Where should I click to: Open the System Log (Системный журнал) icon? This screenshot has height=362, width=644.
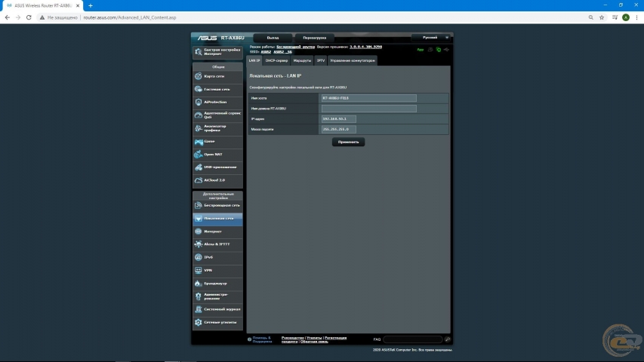tap(199, 309)
